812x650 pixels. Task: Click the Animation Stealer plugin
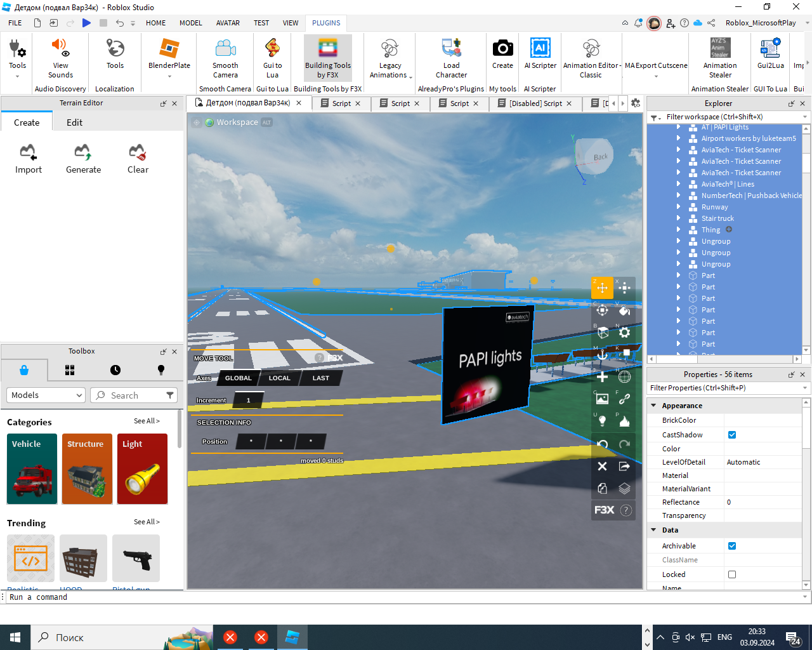(x=720, y=58)
